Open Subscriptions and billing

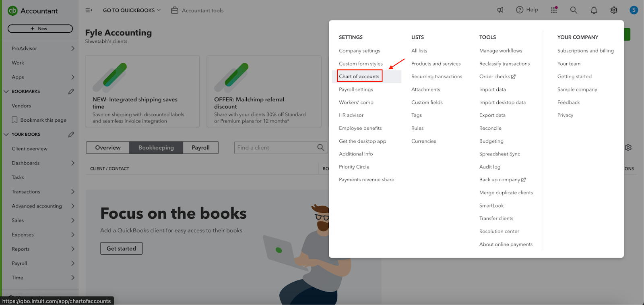pyautogui.click(x=586, y=51)
